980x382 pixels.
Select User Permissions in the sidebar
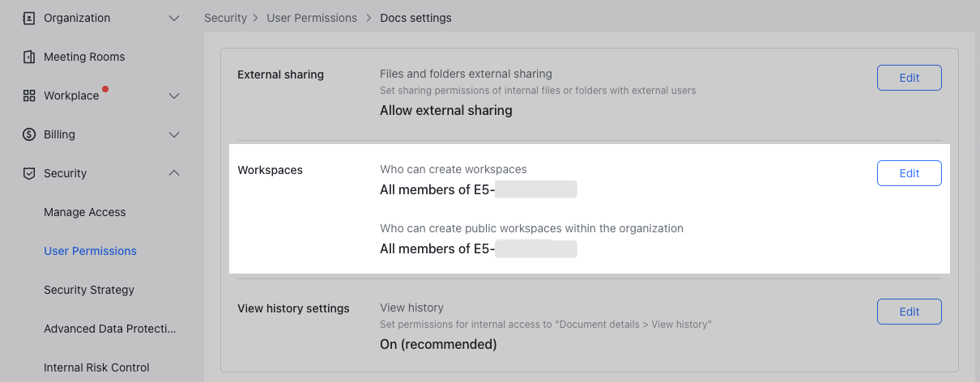(90, 251)
